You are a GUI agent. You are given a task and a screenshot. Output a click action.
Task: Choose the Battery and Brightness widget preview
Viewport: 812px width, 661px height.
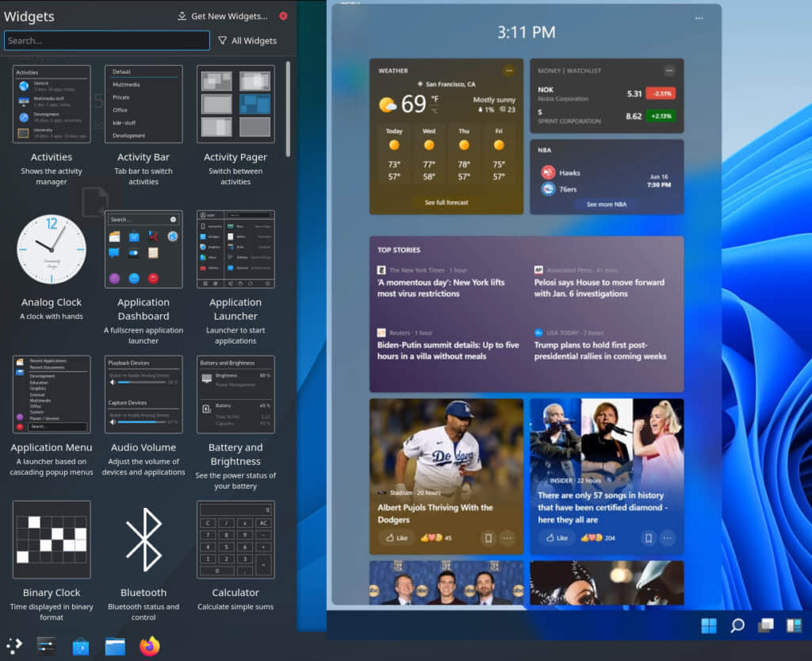[236, 394]
